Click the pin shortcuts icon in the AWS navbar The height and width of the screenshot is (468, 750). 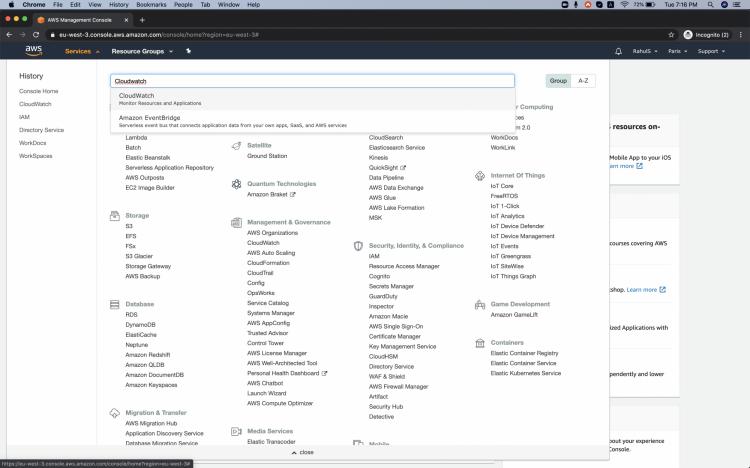pos(188,51)
